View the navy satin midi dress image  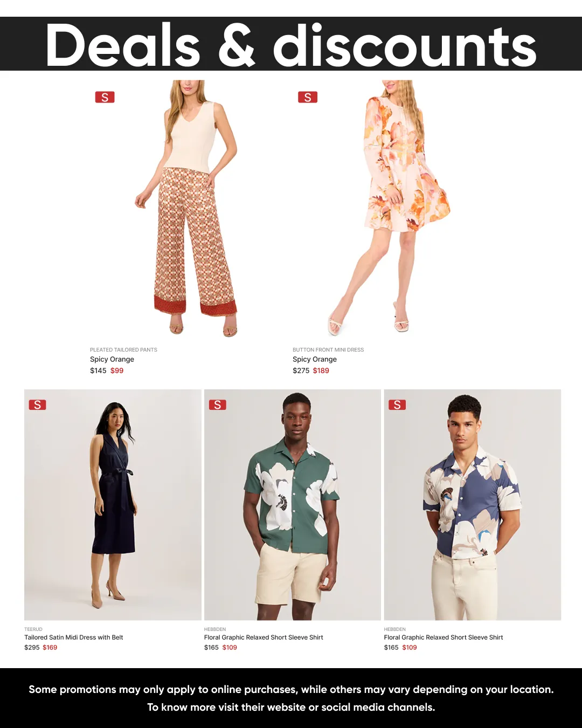point(113,505)
